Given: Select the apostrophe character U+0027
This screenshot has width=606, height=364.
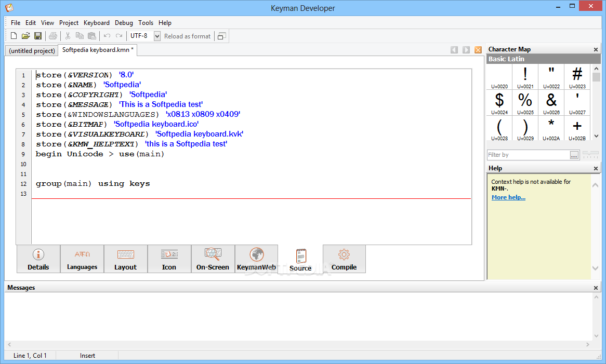Looking at the screenshot, I should pyautogui.click(x=577, y=103).
